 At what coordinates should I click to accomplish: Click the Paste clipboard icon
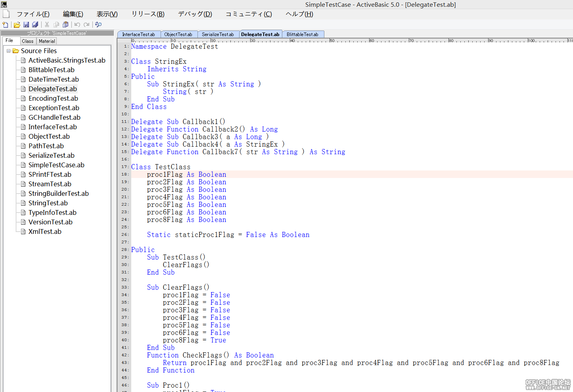pos(65,25)
